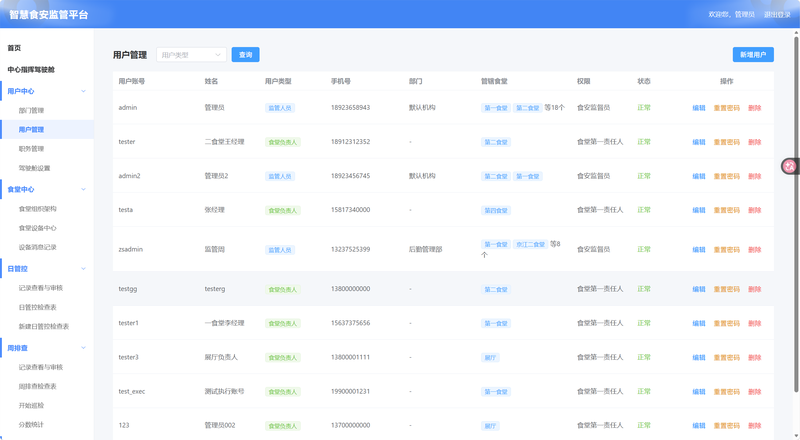Click the 正常 status in testgg row
The height and width of the screenshot is (440, 800).
pyautogui.click(x=644, y=289)
